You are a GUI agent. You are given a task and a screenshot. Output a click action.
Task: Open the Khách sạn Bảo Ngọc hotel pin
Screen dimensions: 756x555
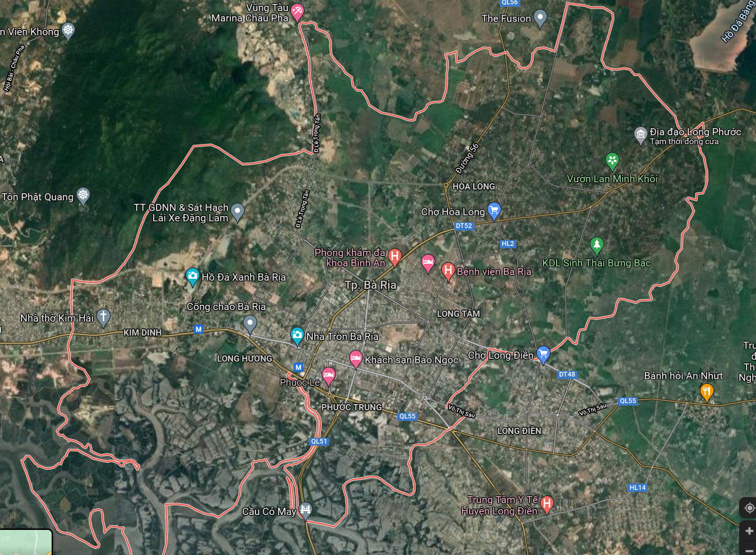[356, 358]
